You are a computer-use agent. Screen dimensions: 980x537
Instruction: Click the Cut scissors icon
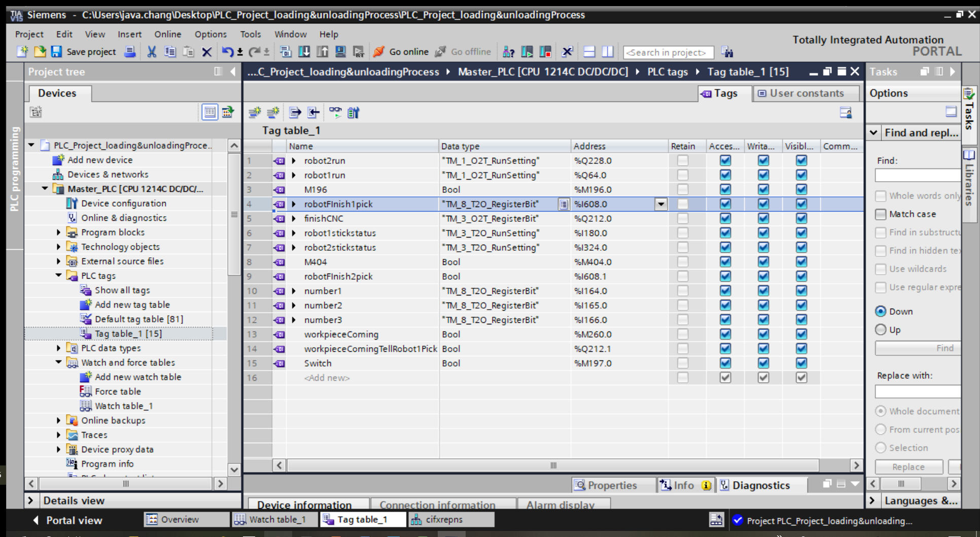point(151,52)
